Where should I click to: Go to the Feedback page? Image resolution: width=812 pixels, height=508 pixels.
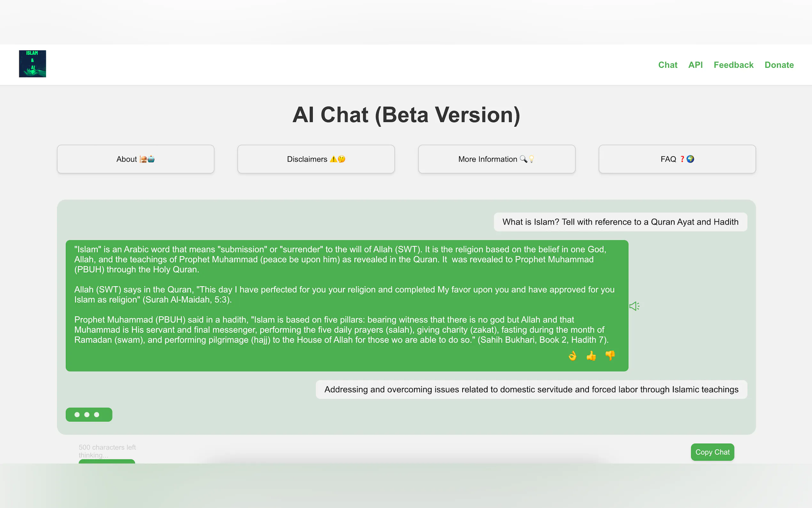(x=733, y=65)
